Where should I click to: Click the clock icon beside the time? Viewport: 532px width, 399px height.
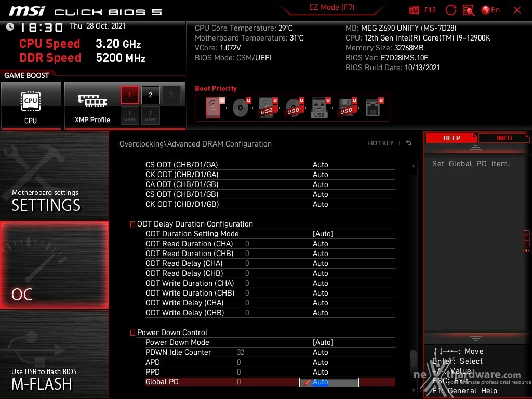point(10,27)
